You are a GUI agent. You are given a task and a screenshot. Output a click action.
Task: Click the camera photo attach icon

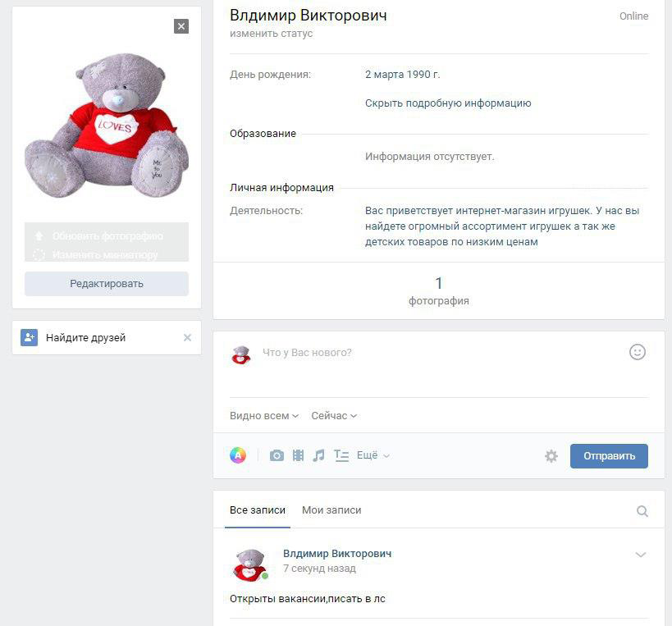(x=277, y=455)
